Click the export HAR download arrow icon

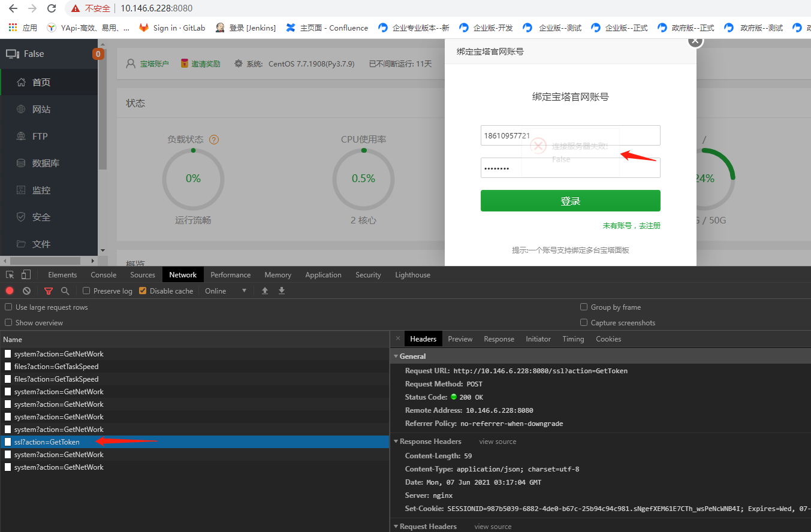(x=282, y=291)
